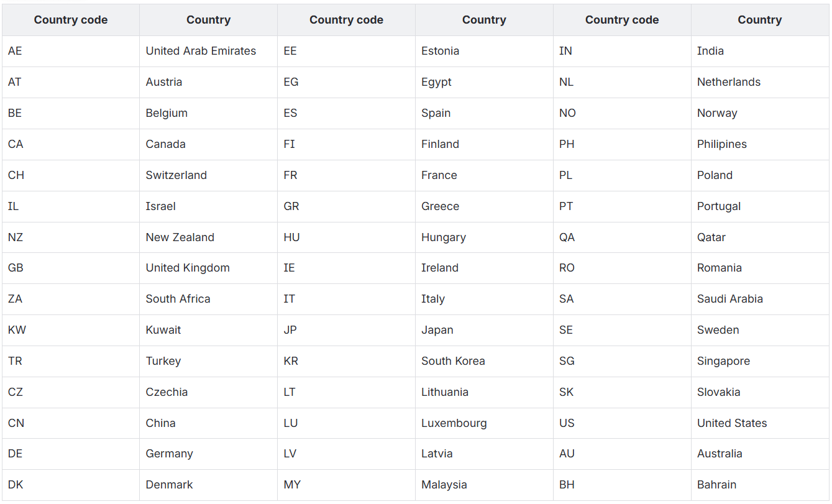This screenshot has height=504, width=832.
Task: Select the Singapore table cell
Action: 723,361
